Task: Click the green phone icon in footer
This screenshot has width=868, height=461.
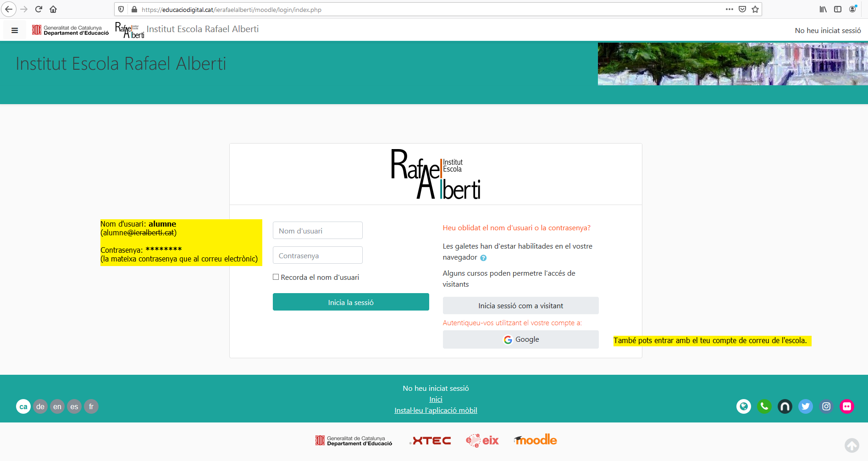Action: click(x=764, y=406)
